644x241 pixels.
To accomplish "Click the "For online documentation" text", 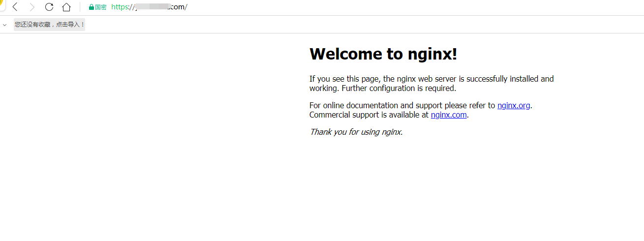I will click(402, 105).
